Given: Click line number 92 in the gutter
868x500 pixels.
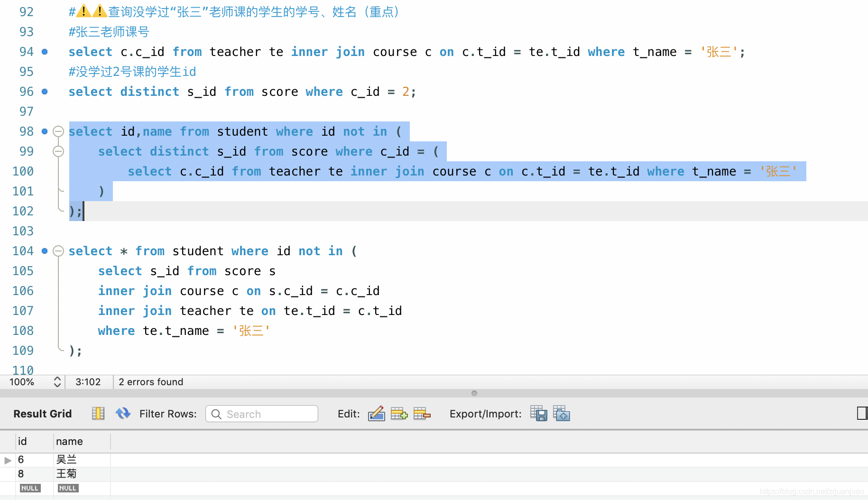Looking at the screenshot, I should pos(27,12).
